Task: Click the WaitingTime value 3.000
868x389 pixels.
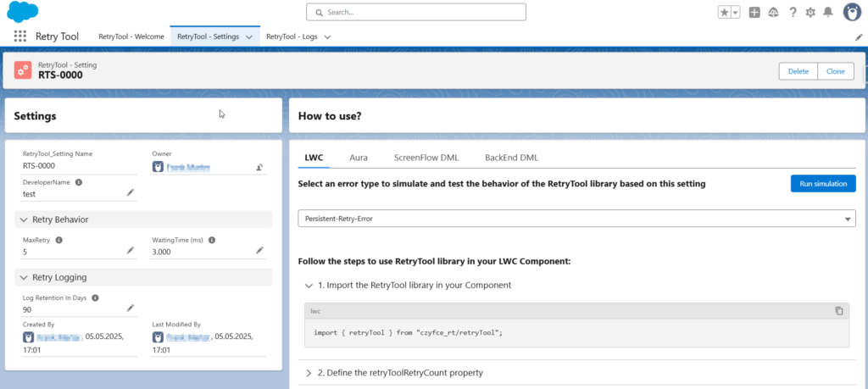Action: 162,252
